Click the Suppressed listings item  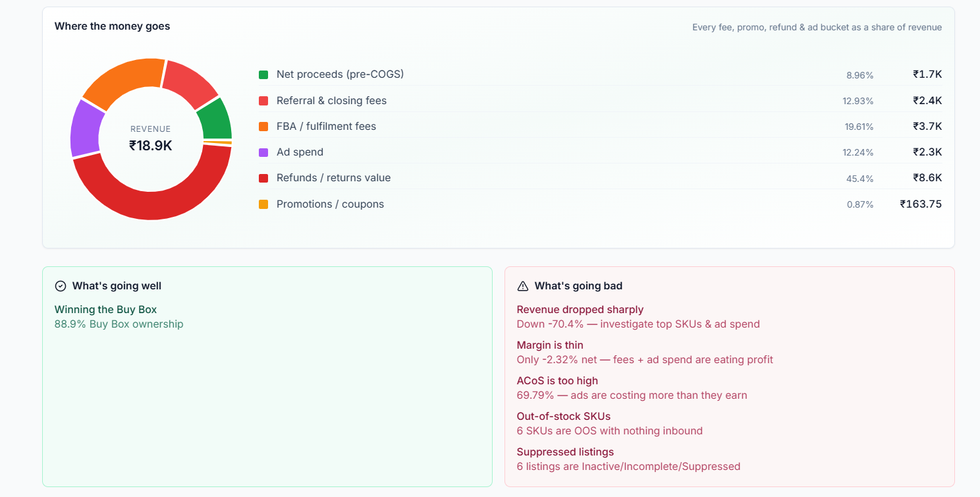pos(565,452)
